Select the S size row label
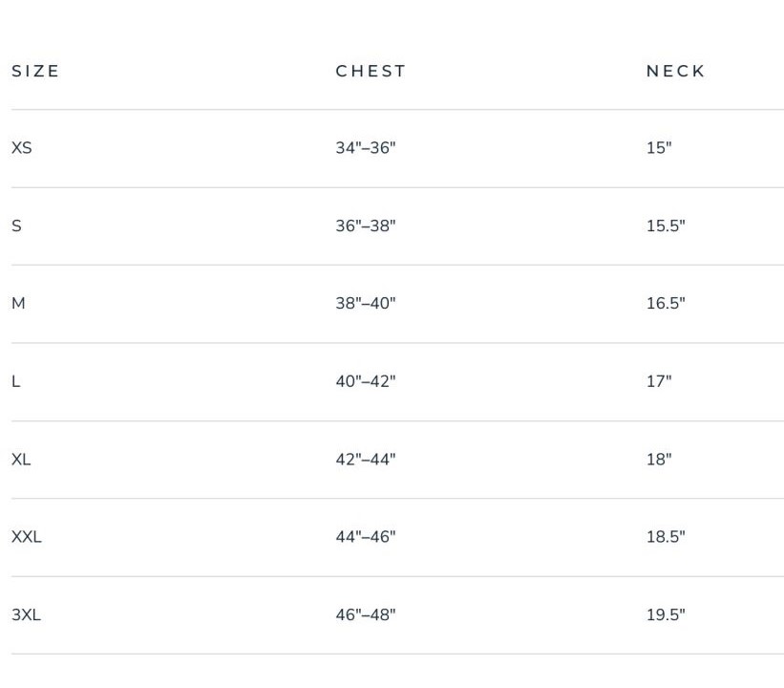784x688 pixels. (x=16, y=226)
